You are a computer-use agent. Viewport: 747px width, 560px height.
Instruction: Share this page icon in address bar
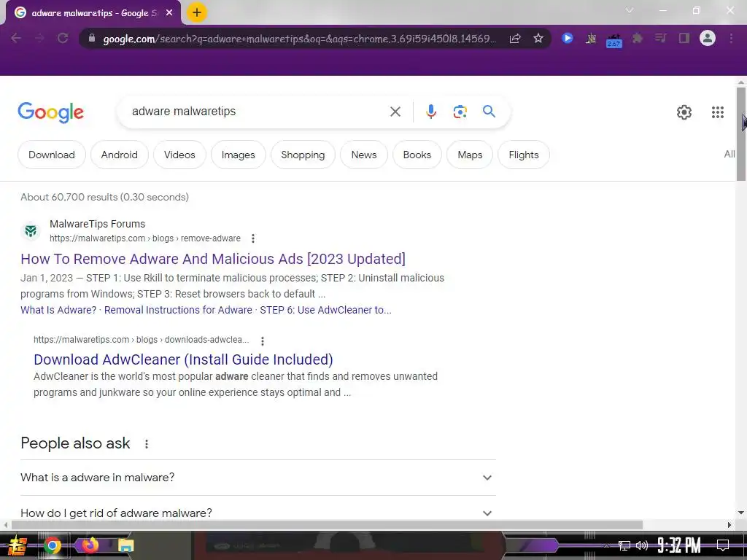click(515, 39)
